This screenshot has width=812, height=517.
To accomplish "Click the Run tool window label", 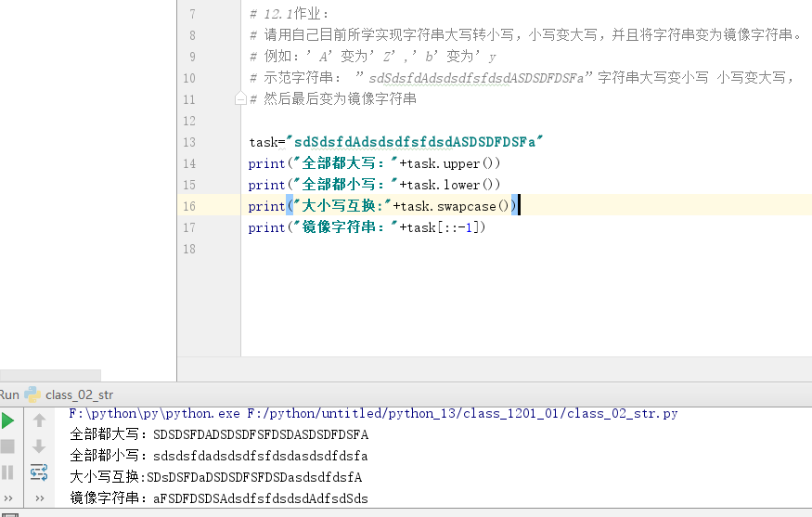I will tap(9, 394).
